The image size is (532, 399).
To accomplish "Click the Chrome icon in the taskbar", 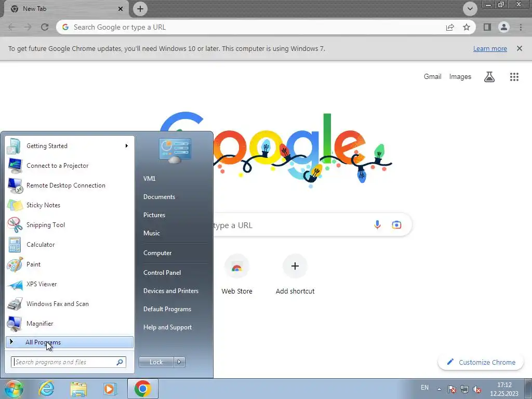I will (142, 389).
